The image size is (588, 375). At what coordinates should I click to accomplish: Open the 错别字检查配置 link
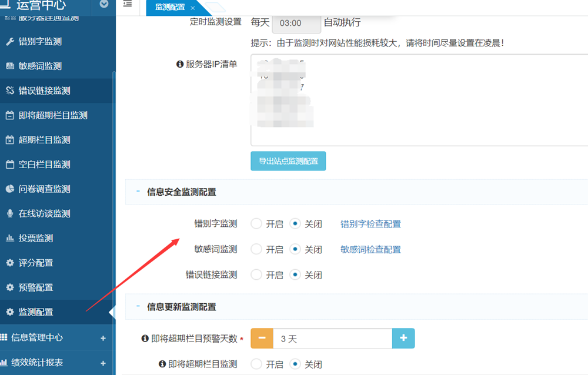[370, 224]
